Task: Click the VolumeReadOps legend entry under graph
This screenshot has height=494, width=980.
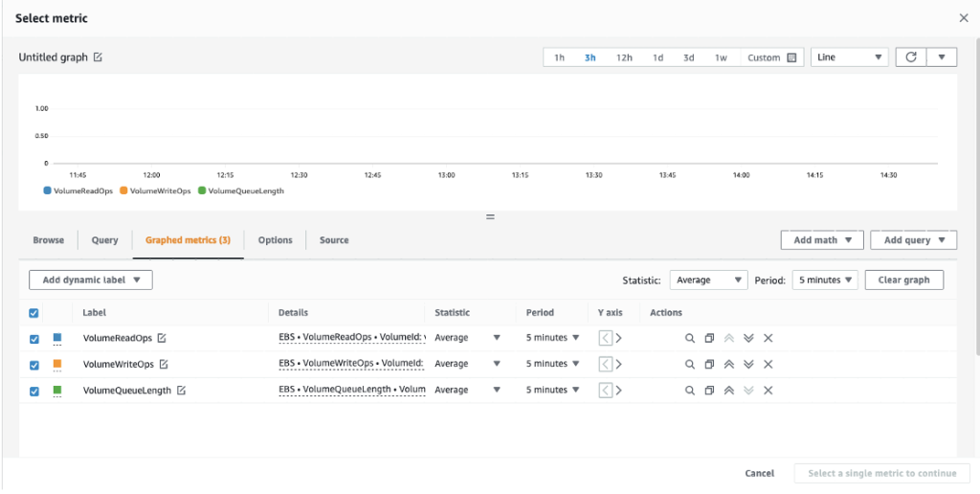Action: [x=78, y=191]
